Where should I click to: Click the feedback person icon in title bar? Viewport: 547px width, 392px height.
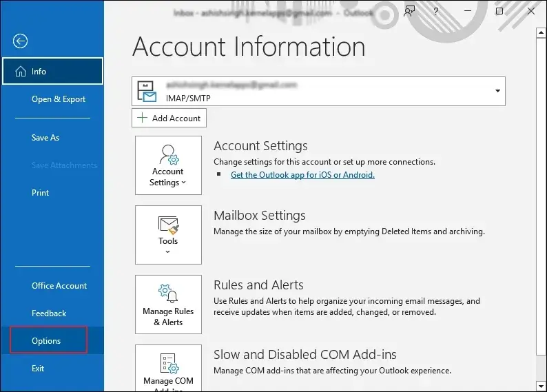coord(409,11)
